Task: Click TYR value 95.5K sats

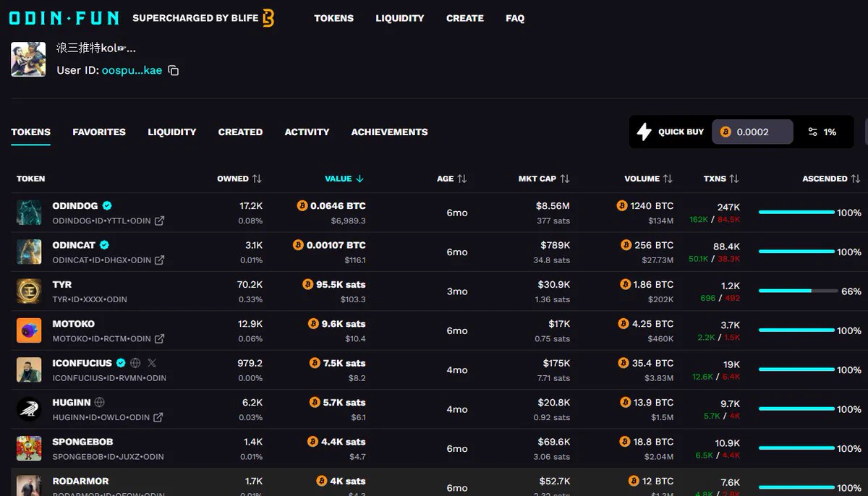Action: [341, 285]
